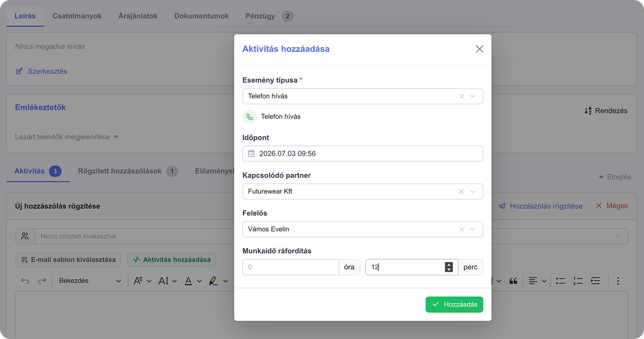Screen dimensions: 644x339
Task: Expand the Esemény típusa dropdown
Action: 472,96
